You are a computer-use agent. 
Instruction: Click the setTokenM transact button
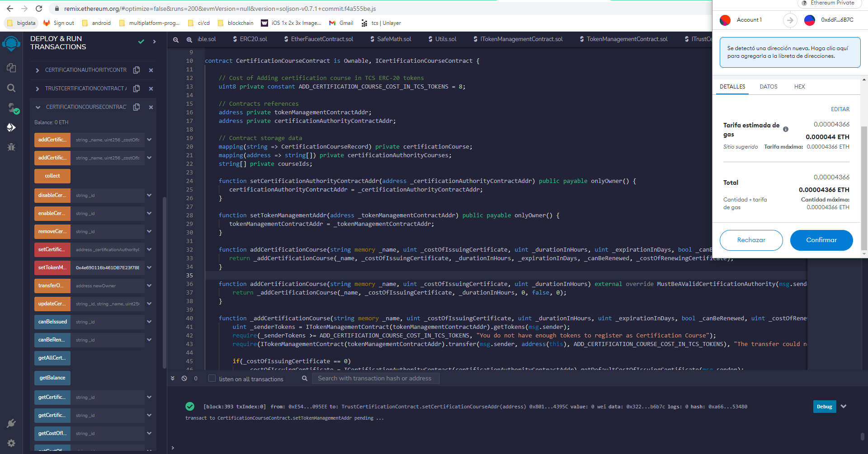click(52, 267)
